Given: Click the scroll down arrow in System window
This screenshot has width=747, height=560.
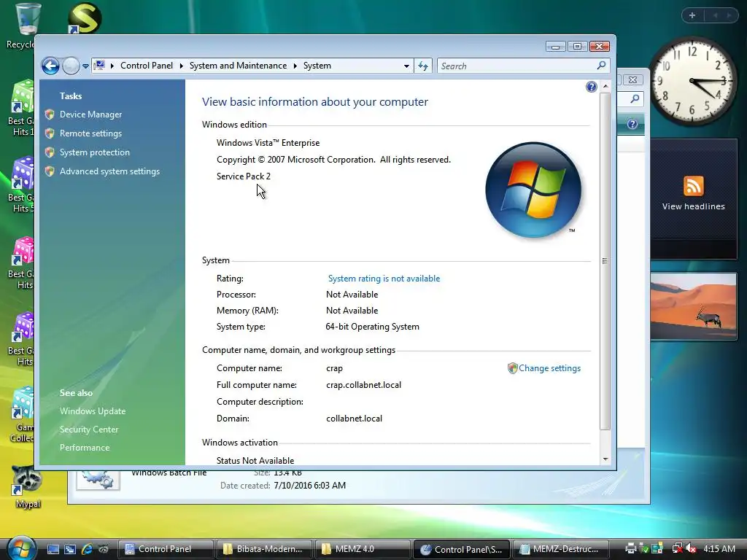Looking at the screenshot, I should coord(605,459).
